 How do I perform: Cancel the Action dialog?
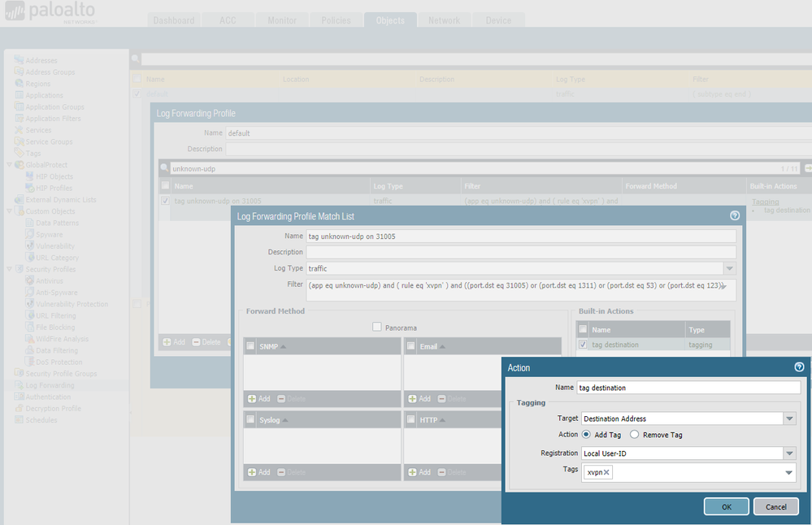(x=775, y=506)
